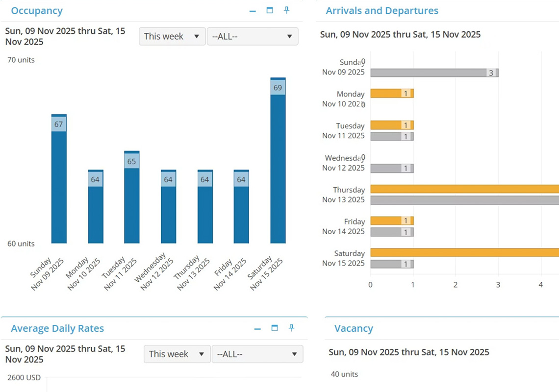Screen dimensions: 559x392
Task: Pin the Occupancy panel
Action: pos(287,10)
